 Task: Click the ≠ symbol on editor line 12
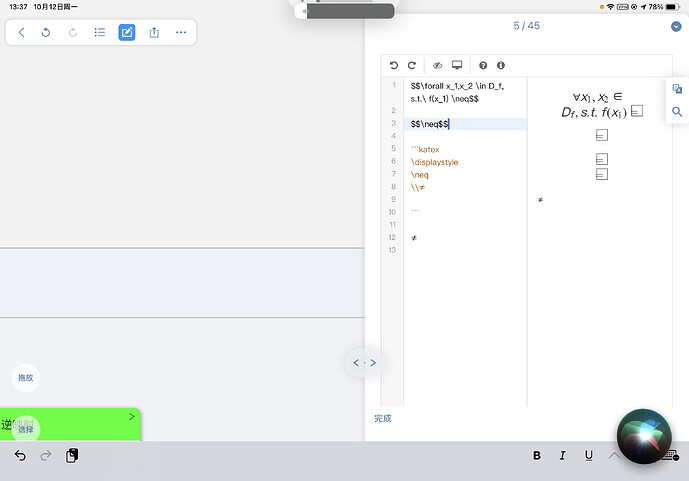pos(414,238)
